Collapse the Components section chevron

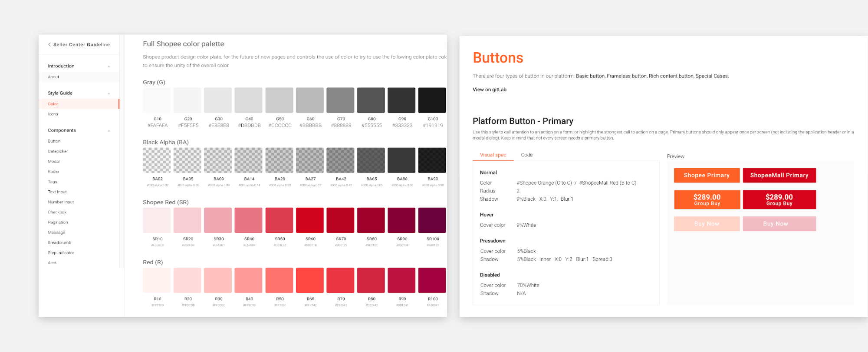pyautogui.click(x=108, y=131)
